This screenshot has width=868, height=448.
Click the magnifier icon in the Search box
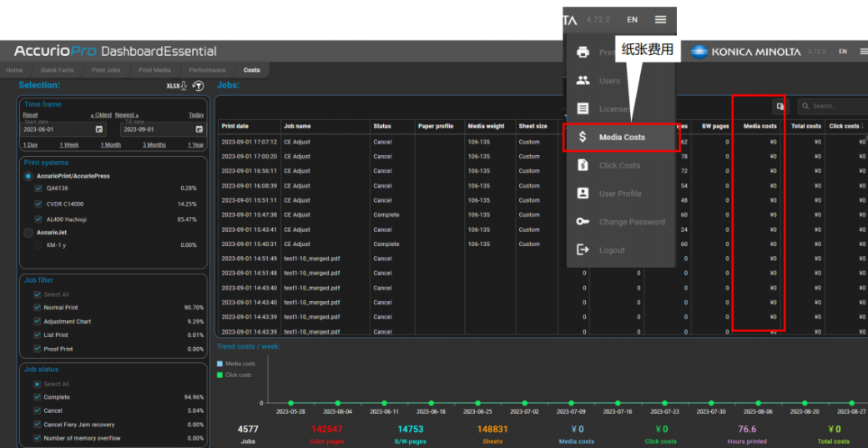806,106
